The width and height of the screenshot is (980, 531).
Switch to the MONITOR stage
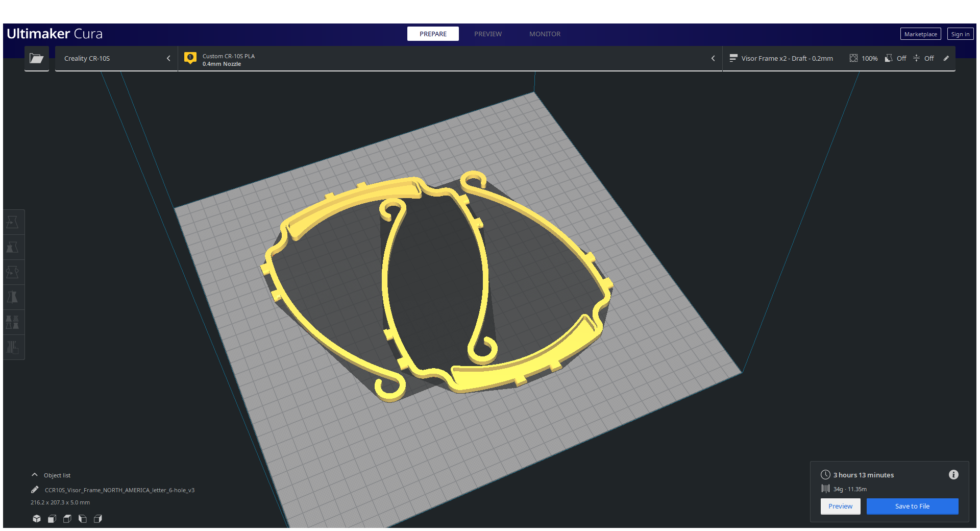point(545,34)
